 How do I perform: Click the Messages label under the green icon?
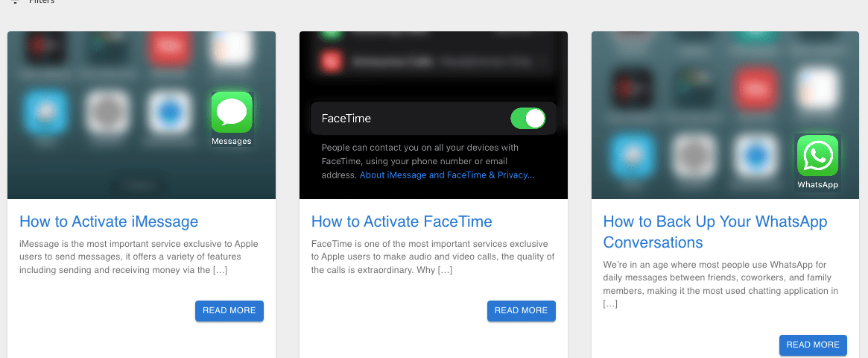[232, 141]
